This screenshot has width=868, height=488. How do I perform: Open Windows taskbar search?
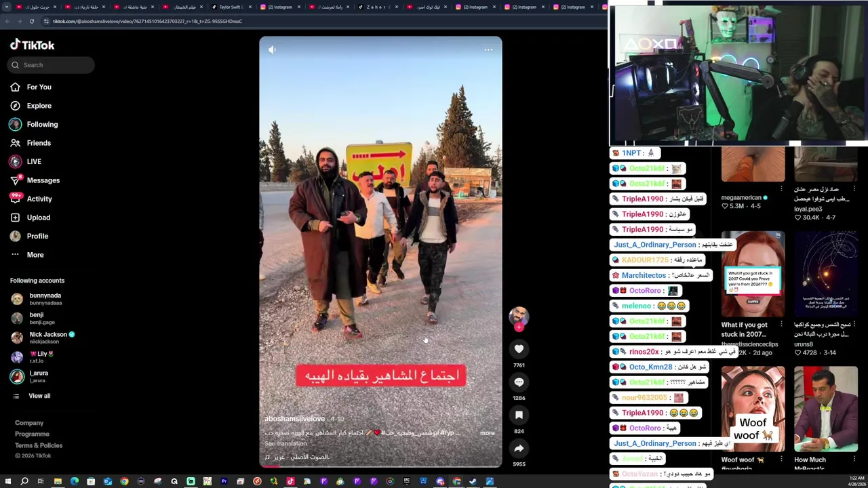(x=24, y=481)
